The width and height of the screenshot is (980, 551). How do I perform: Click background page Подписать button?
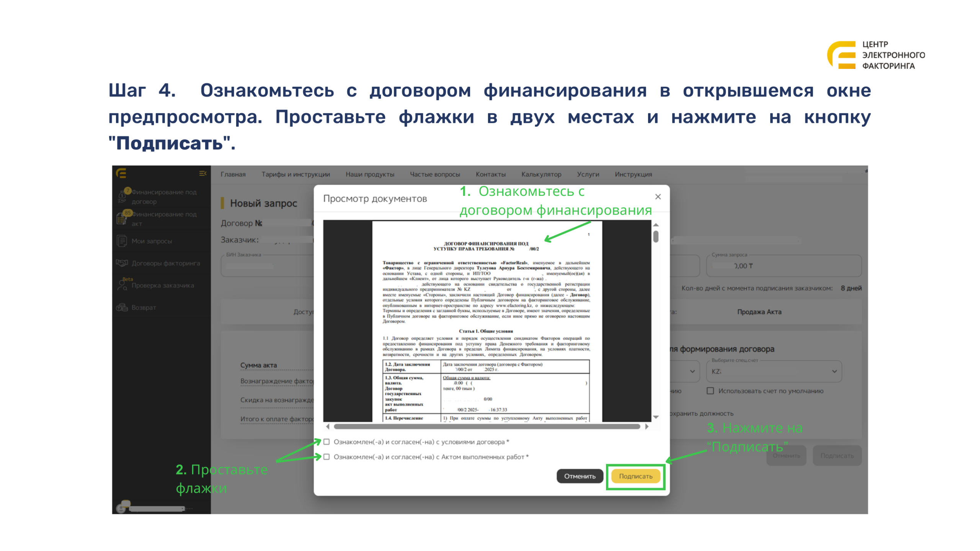pos(837,455)
